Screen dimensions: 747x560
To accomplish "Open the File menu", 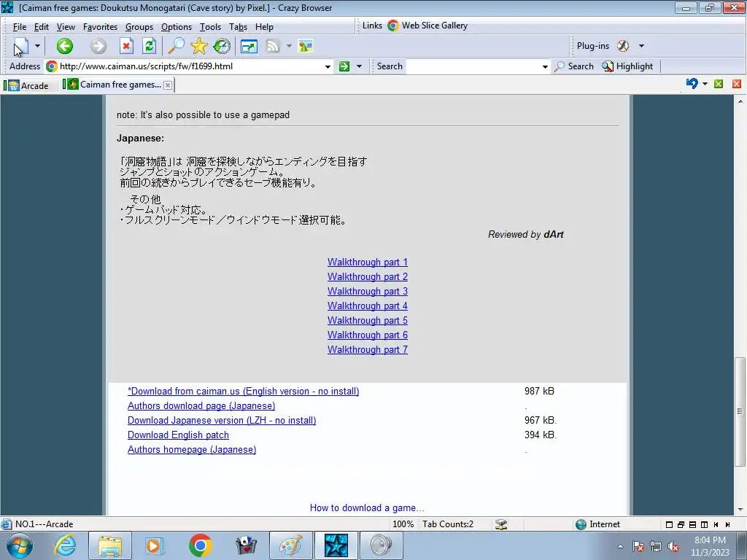I will (x=20, y=27).
